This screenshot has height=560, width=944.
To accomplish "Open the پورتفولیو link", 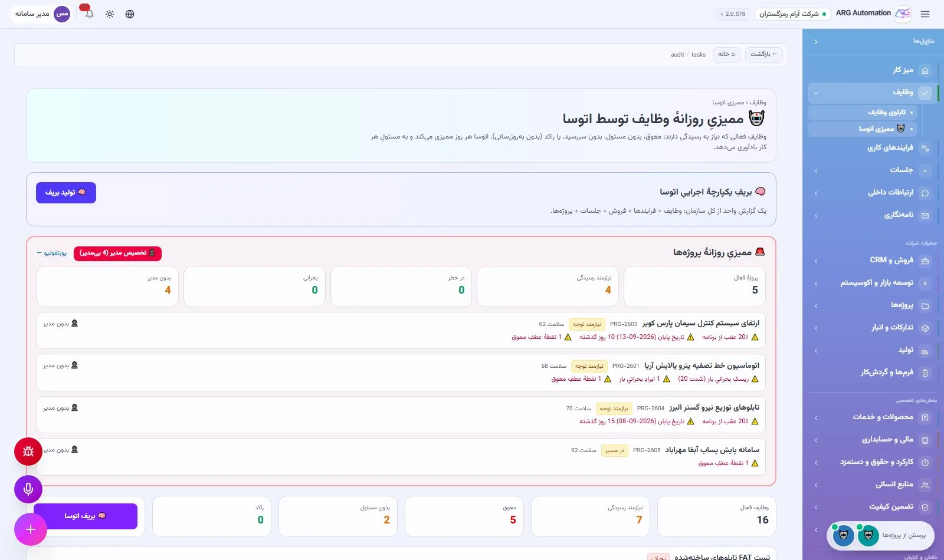I will pyautogui.click(x=52, y=253).
